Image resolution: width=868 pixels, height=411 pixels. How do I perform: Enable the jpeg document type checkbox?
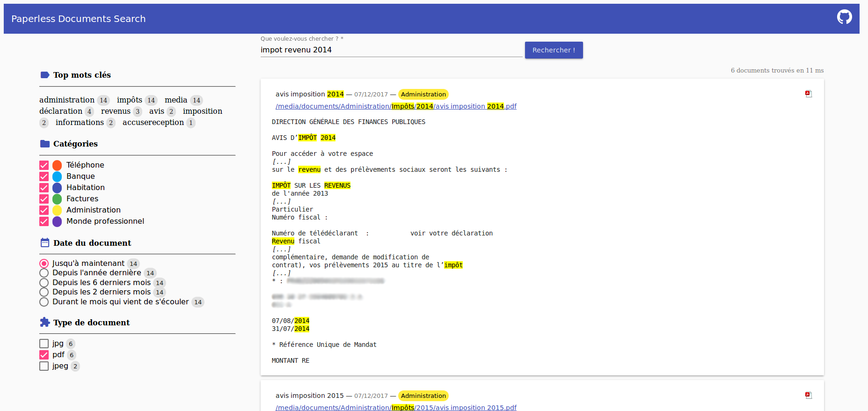pos(44,366)
